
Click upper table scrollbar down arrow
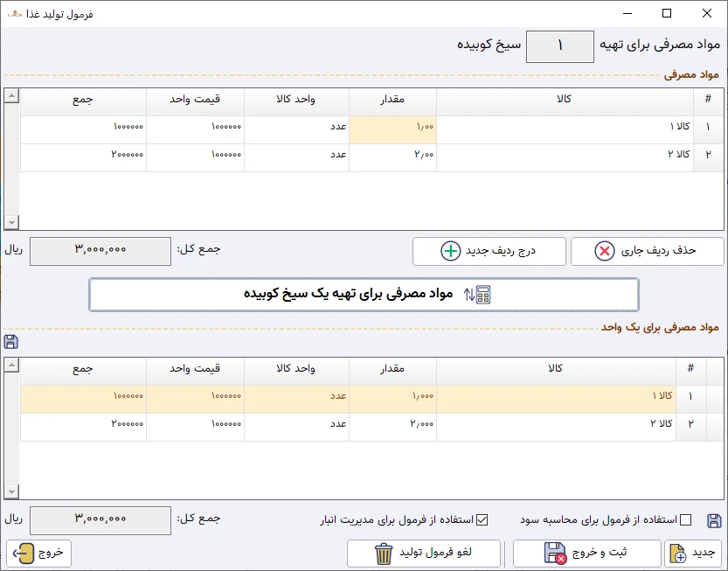11,223
